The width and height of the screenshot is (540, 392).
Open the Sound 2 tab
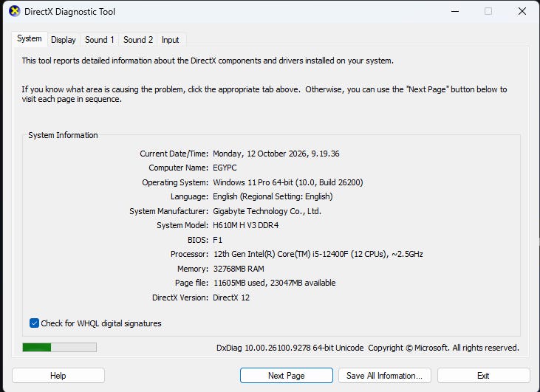click(x=138, y=40)
